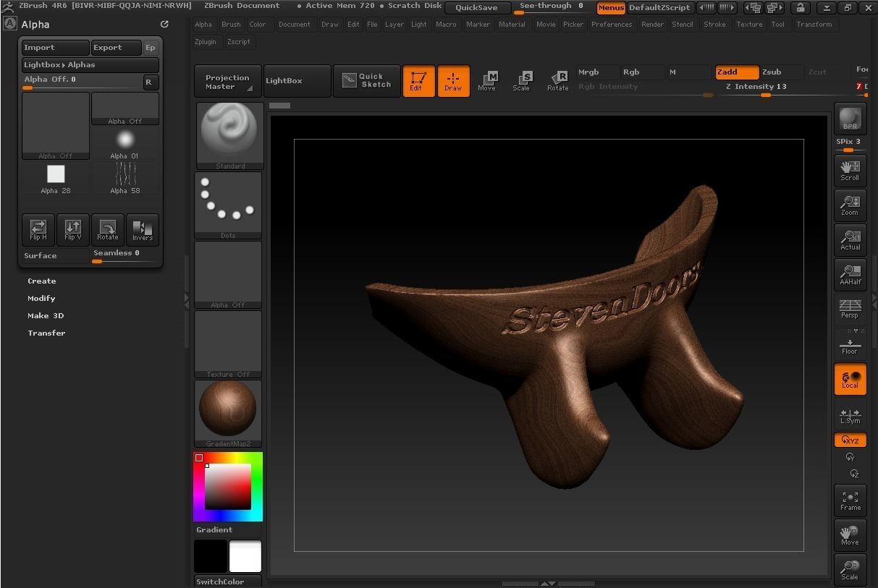Click the right-panel Scale tool

pos(850,569)
